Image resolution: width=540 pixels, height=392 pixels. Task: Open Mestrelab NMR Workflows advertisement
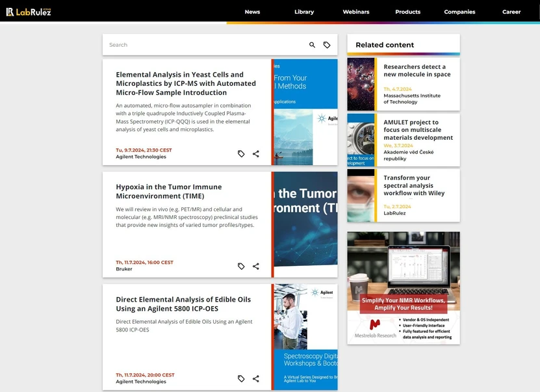pyautogui.click(x=404, y=287)
